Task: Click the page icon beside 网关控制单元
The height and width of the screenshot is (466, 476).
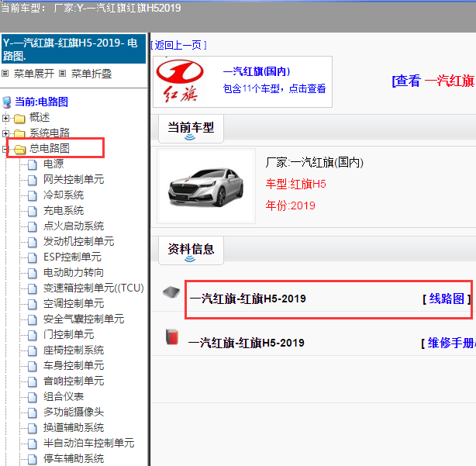Action: pos(33,180)
